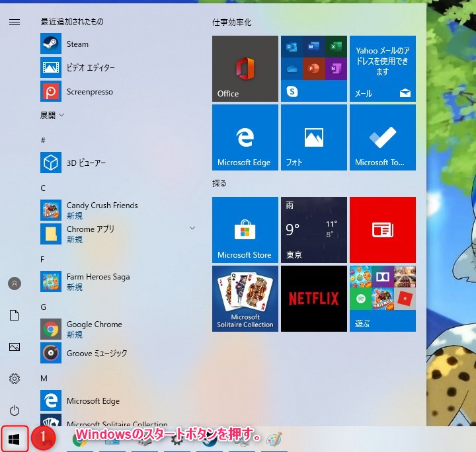Click the Office tile

[x=245, y=69]
